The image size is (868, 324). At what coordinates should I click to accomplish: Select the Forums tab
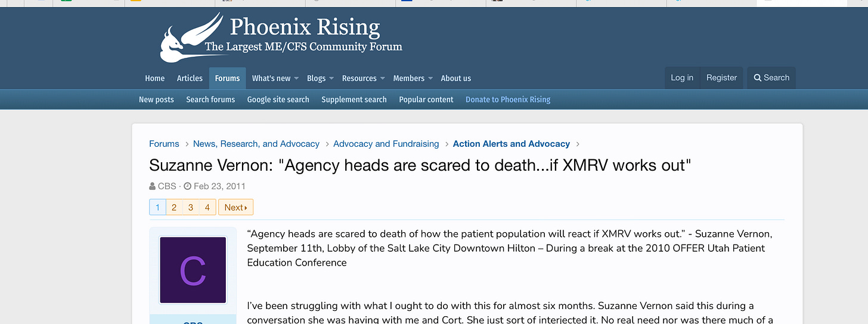pos(227,78)
